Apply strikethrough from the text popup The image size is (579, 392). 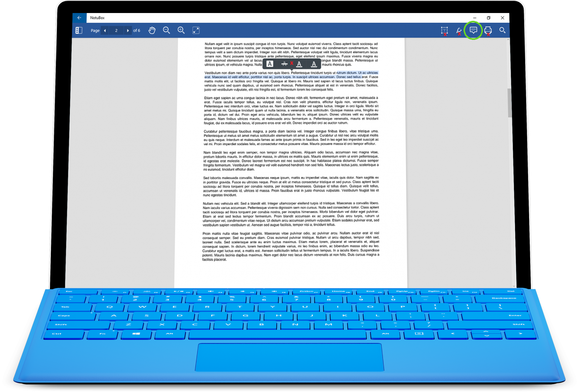(284, 64)
